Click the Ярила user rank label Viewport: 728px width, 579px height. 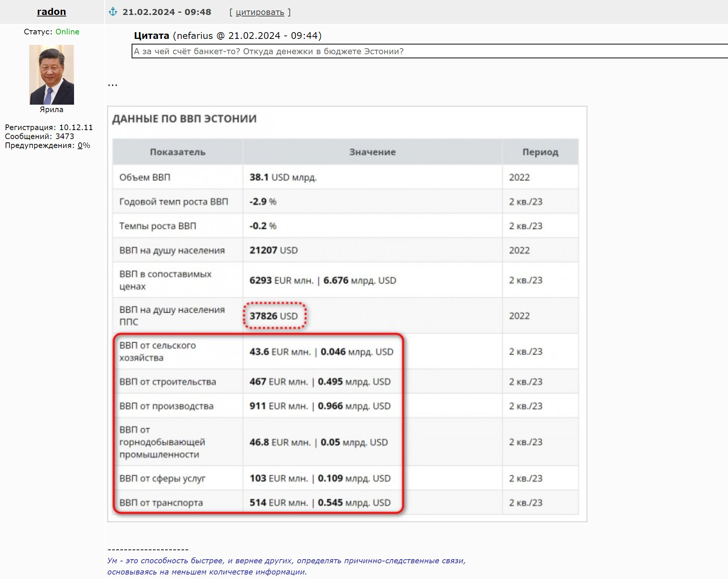coord(52,110)
